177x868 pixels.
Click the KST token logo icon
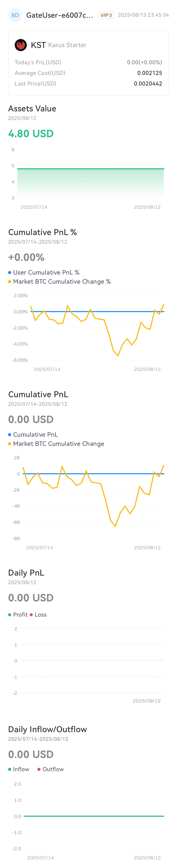point(21,45)
